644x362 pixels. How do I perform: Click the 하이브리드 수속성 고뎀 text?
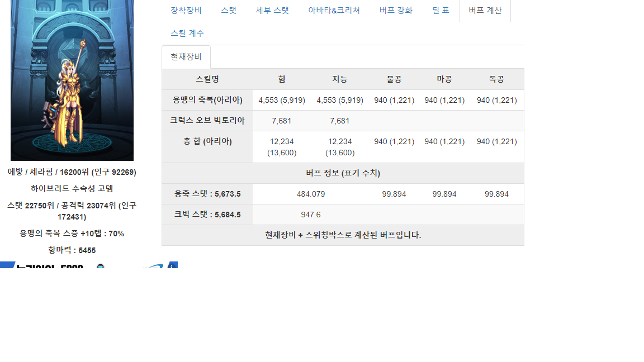[x=72, y=188]
